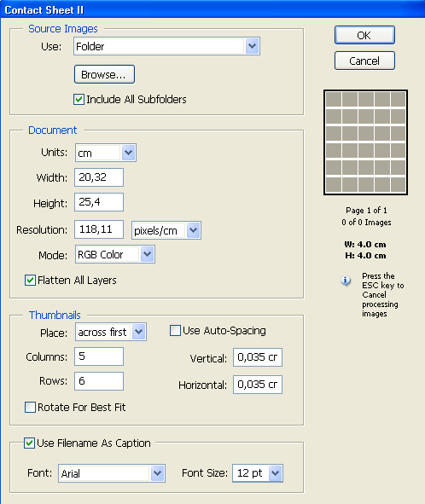
Task: Open the Font dropdown showing Arial
Action: [112, 473]
